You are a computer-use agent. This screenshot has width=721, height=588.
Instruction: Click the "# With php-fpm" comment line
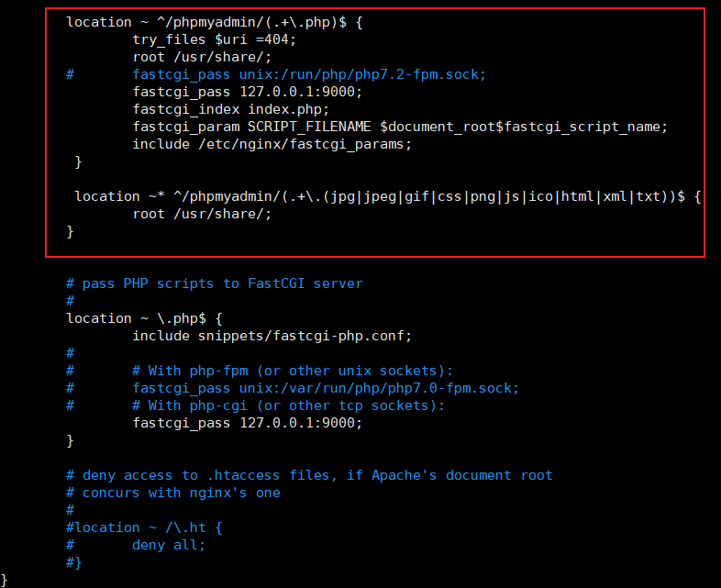[293, 371]
